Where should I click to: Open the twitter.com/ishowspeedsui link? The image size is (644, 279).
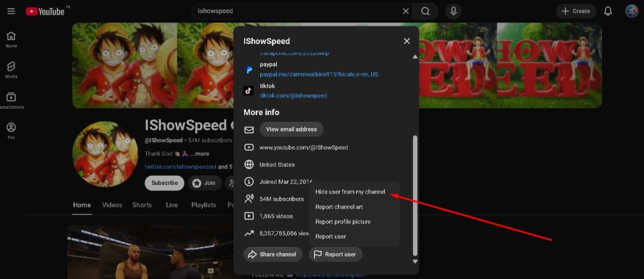click(x=180, y=167)
